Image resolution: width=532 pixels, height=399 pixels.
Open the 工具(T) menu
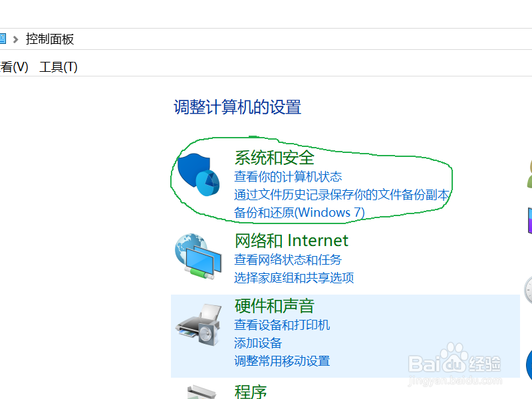(x=59, y=67)
